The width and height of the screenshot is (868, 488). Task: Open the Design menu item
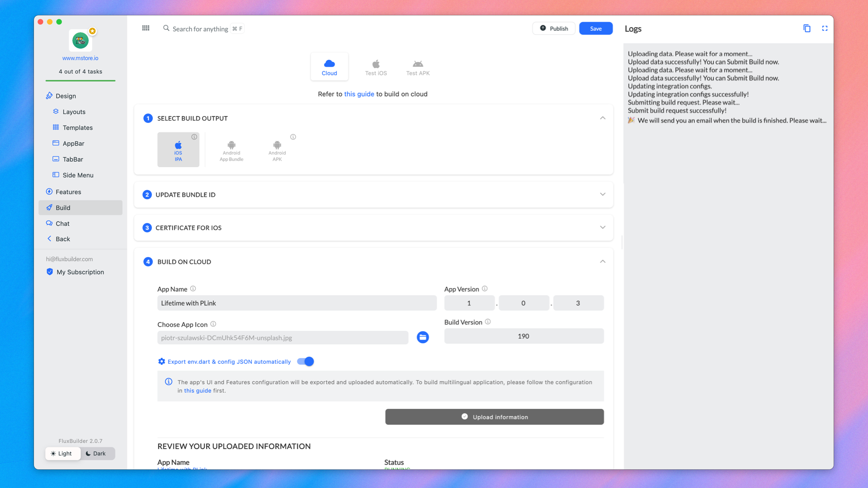66,96
